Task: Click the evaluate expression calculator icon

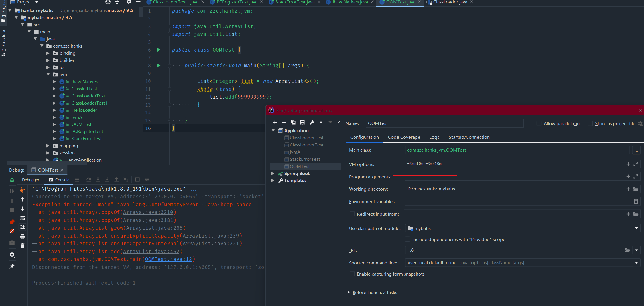Action: [x=137, y=179]
